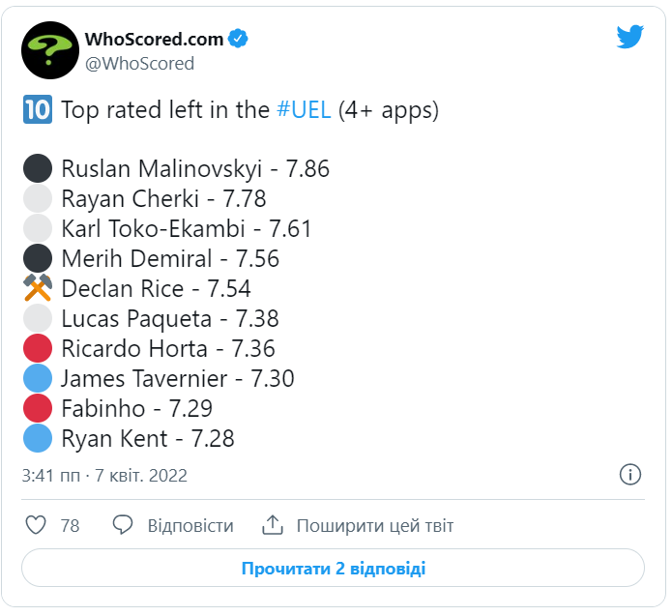Open the tweet info icon

point(629,475)
